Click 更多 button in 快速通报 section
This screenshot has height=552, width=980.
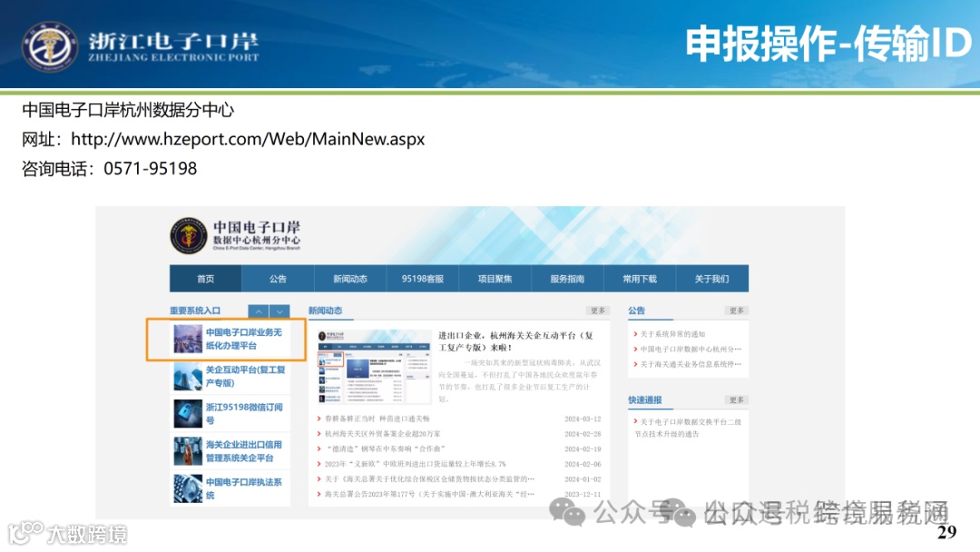(737, 400)
